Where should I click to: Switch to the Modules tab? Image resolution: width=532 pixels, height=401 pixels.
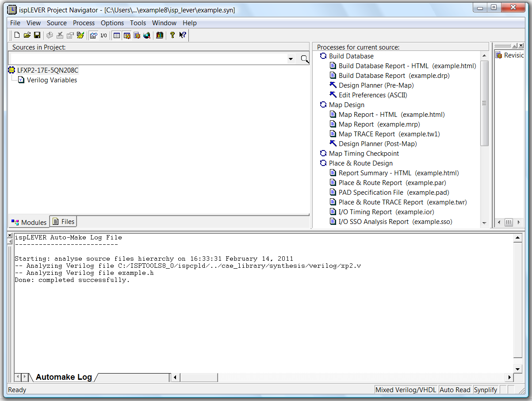click(29, 222)
